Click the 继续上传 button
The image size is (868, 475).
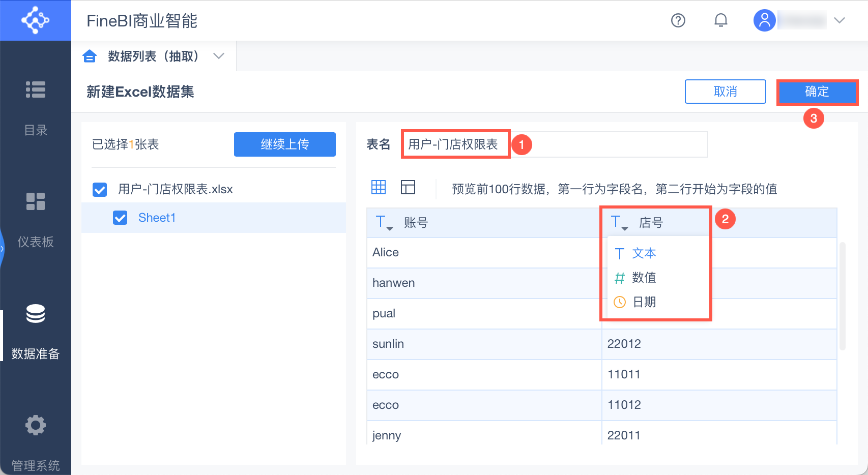(x=284, y=144)
